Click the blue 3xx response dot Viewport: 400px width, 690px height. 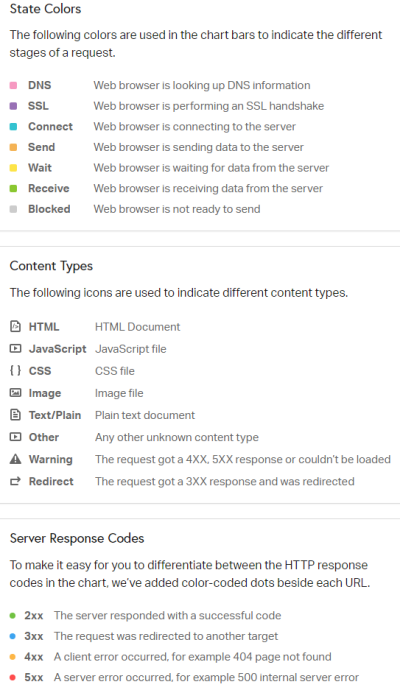[13, 636]
